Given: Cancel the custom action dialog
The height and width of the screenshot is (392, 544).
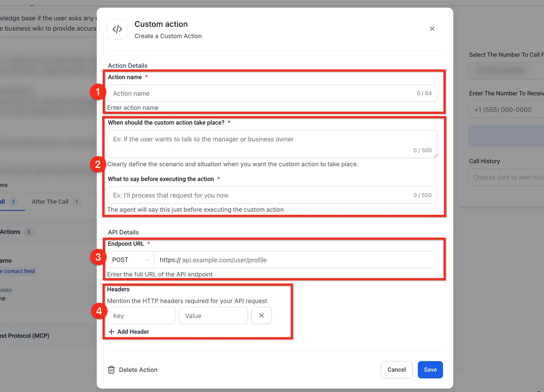Looking at the screenshot, I should click(397, 370).
